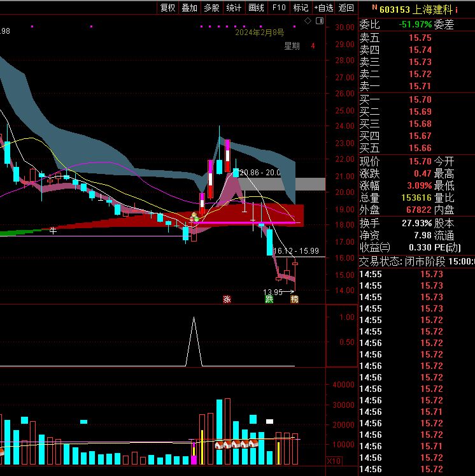Click the red info 'i' icon beside 上海建科
475x476 pixels.
456,10
